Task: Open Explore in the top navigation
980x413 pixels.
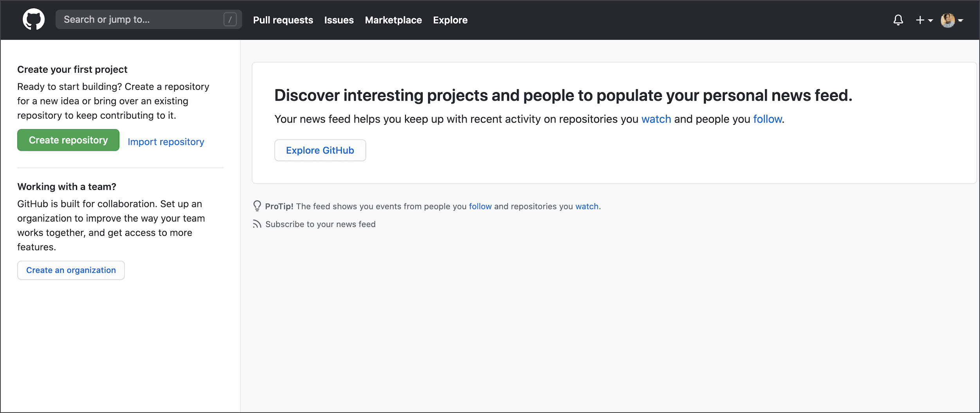Action: point(450,20)
